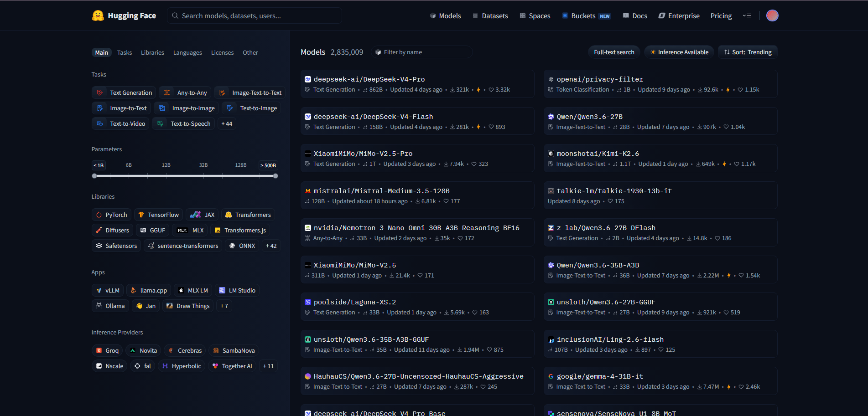This screenshot has width=868, height=416.
Task: Expand the more navigation options menu
Action: pyautogui.click(x=747, y=15)
